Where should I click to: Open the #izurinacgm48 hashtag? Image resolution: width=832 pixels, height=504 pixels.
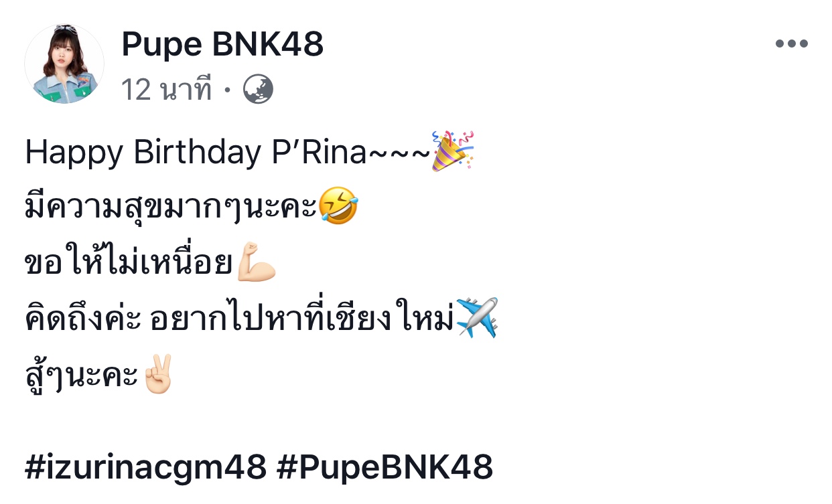pyautogui.click(x=145, y=468)
